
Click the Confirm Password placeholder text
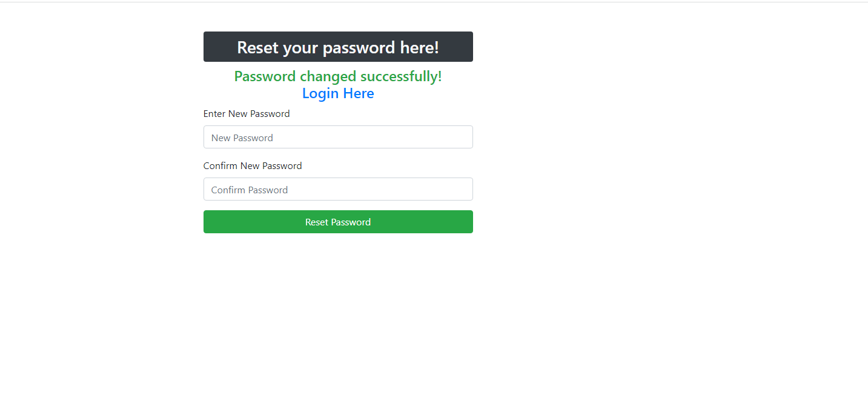coord(249,190)
